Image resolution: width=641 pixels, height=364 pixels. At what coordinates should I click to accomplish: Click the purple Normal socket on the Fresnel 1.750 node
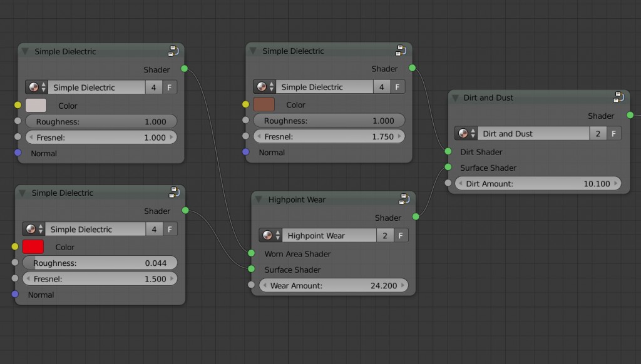click(245, 152)
